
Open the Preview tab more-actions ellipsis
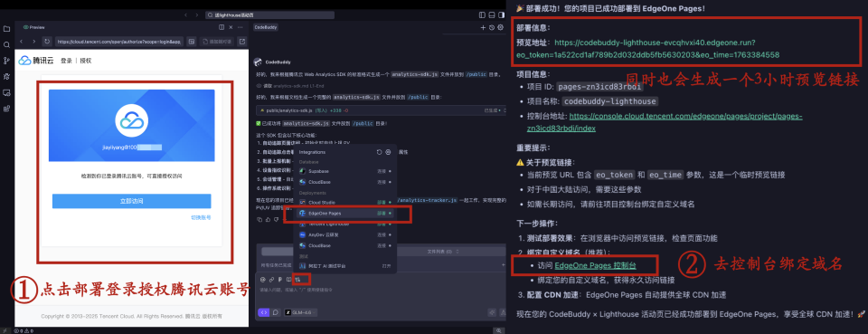(x=241, y=27)
